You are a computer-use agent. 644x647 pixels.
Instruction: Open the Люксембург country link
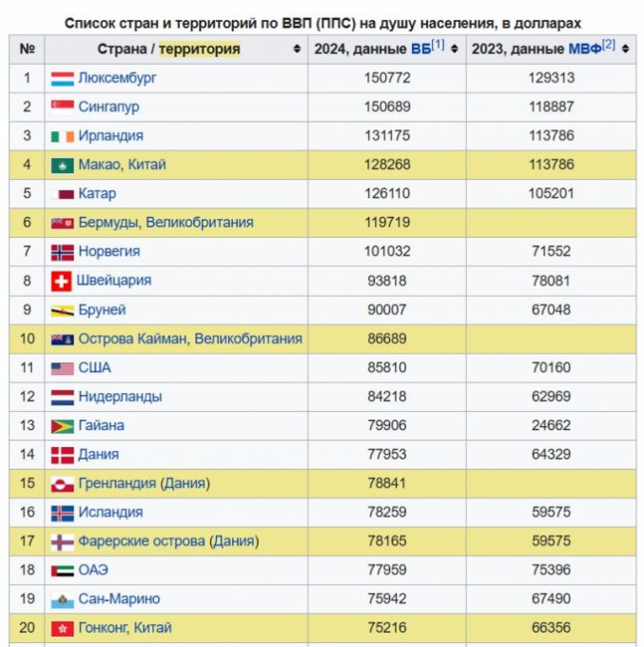(117, 78)
